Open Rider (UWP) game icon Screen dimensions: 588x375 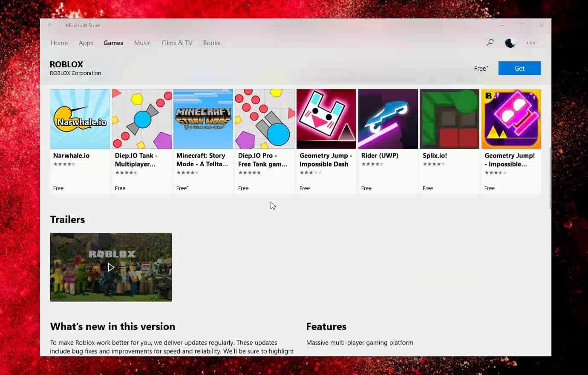coord(388,119)
